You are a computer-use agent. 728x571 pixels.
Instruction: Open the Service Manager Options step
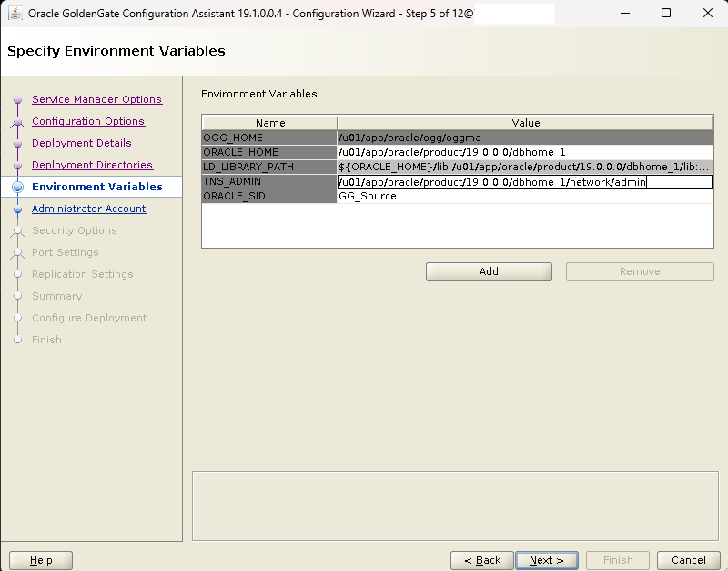pyautogui.click(x=97, y=99)
